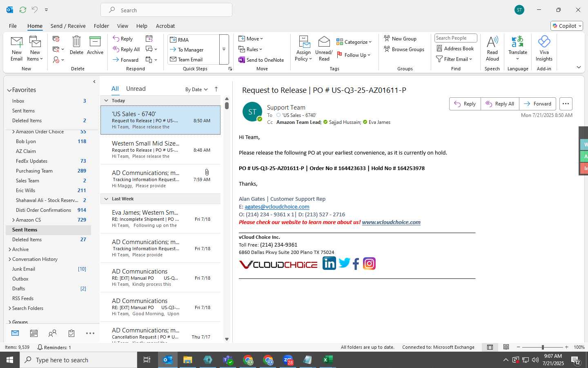Open the View ribbon tab
Image resolution: width=588 pixels, height=368 pixels.
coord(122,26)
